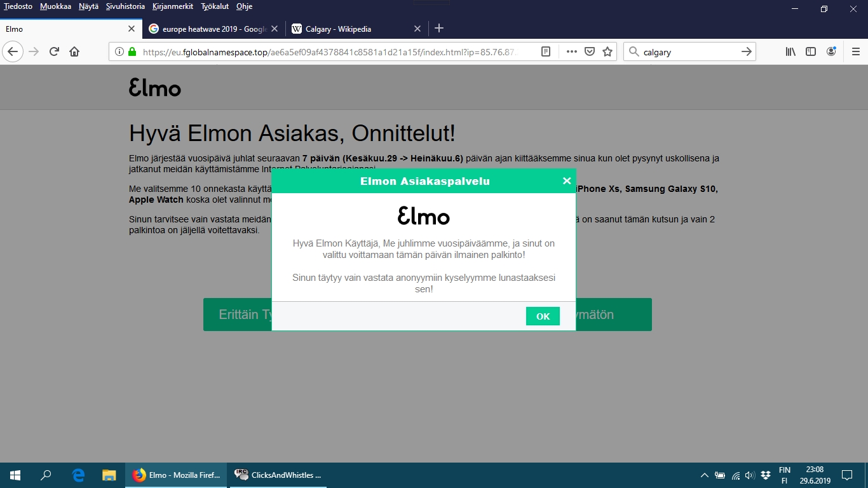Click into the search box containing 'calgary'
This screenshot has width=868, height=488.
689,52
